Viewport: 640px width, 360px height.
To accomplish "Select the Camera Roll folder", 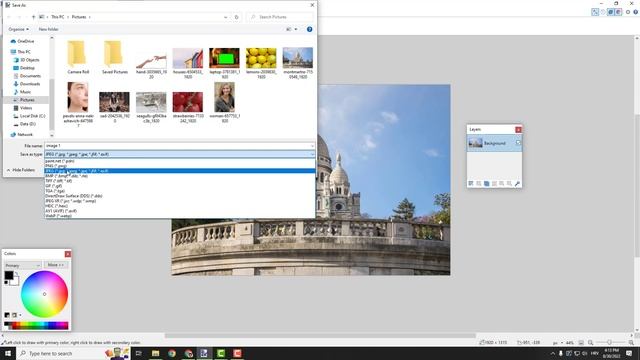I will coord(78,57).
